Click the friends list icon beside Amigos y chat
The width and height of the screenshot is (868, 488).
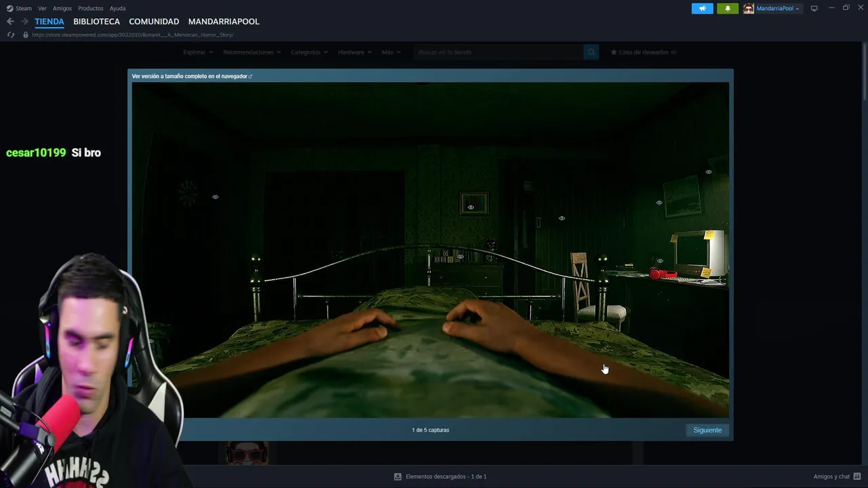(x=858, y=476)
